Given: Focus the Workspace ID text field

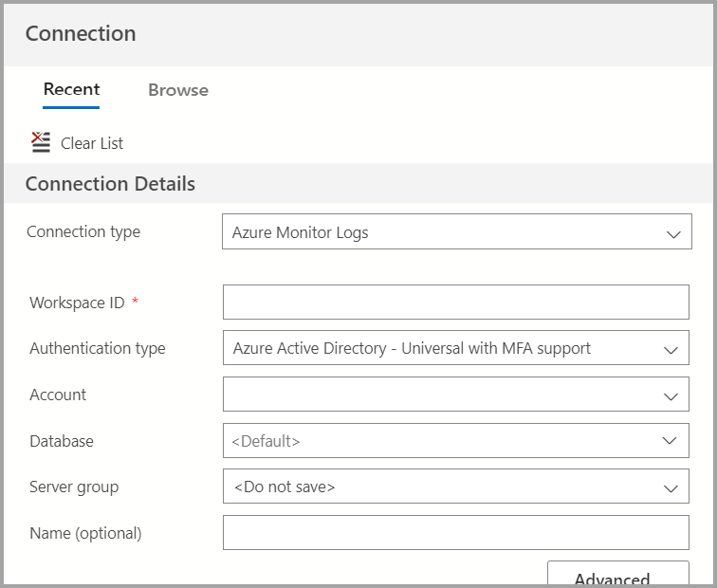Looking at the screenshot, I should point(455,303).
